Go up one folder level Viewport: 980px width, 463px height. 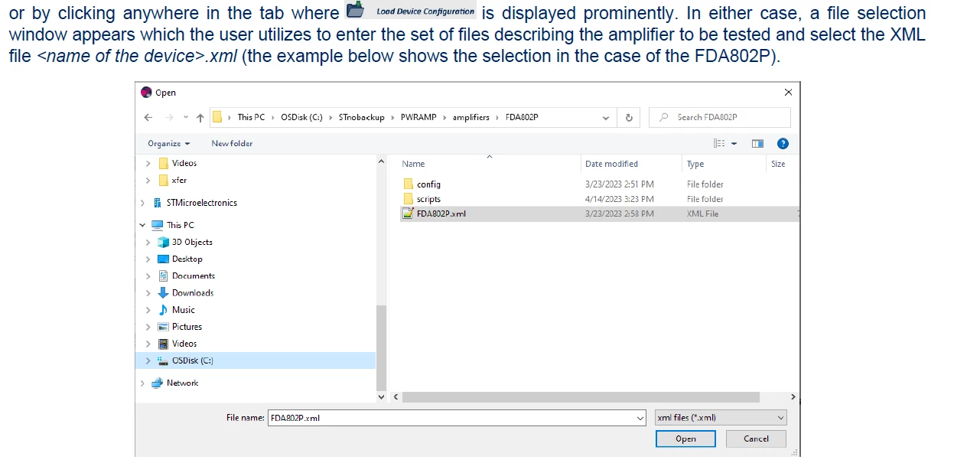coord(200,117)
